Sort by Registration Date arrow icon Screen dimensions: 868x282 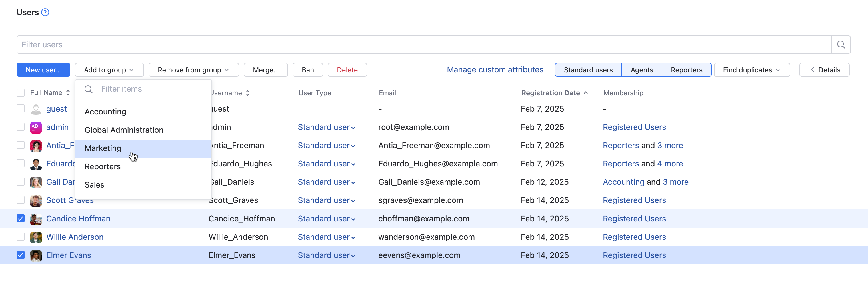pos(586,93)
